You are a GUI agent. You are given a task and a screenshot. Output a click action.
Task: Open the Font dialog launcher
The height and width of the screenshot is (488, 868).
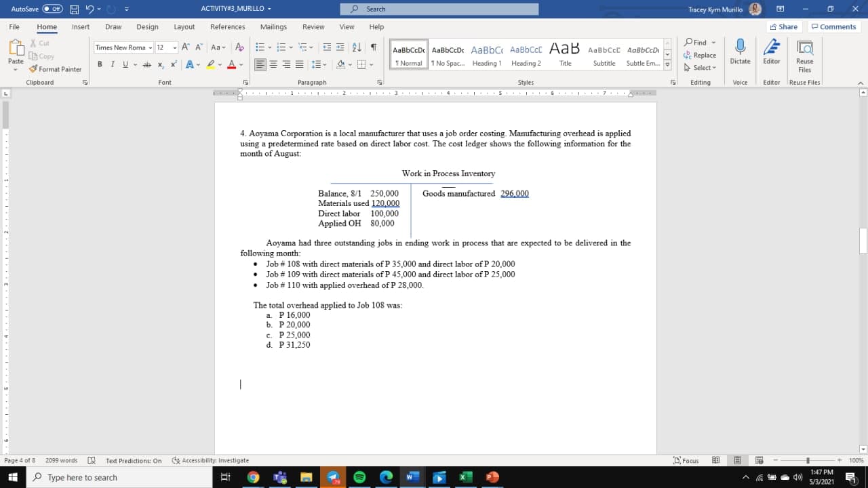pyautogui.click(x=245, y=83)
